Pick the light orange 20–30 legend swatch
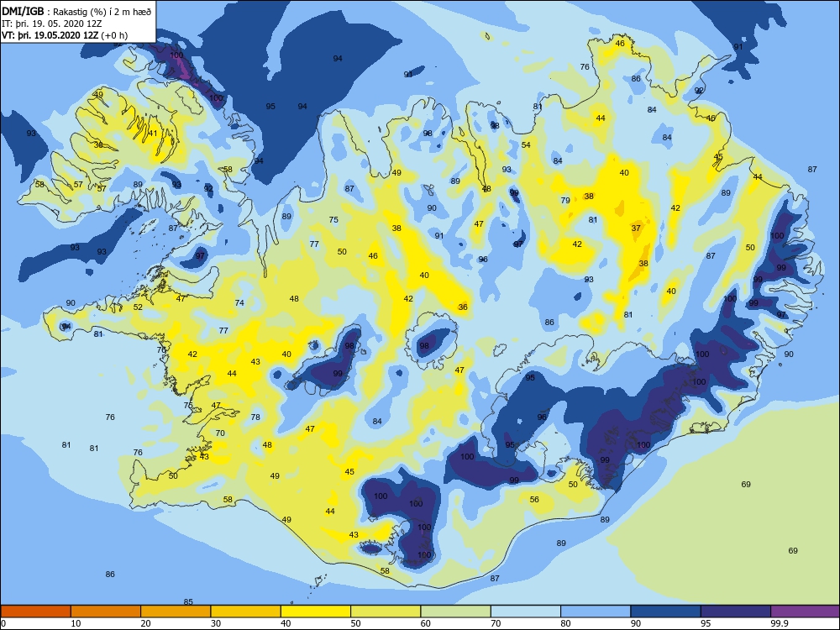The image size is (840, 630). (x=176, y=612)
